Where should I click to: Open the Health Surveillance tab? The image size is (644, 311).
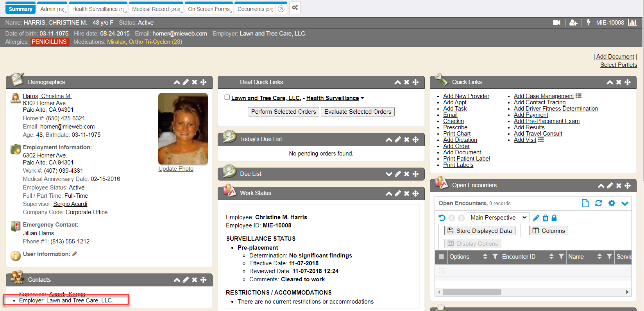point(98,9)
